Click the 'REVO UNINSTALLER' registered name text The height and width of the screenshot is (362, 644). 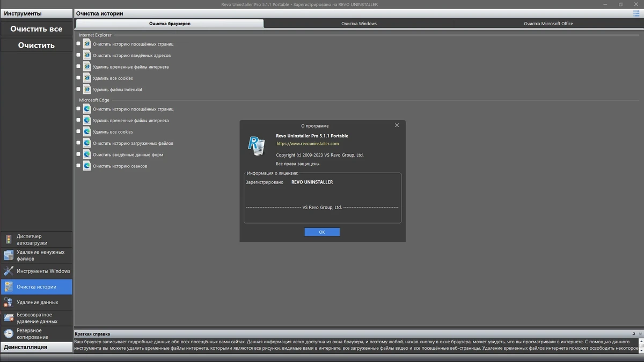pyautogui.click(x=312, y=182)
